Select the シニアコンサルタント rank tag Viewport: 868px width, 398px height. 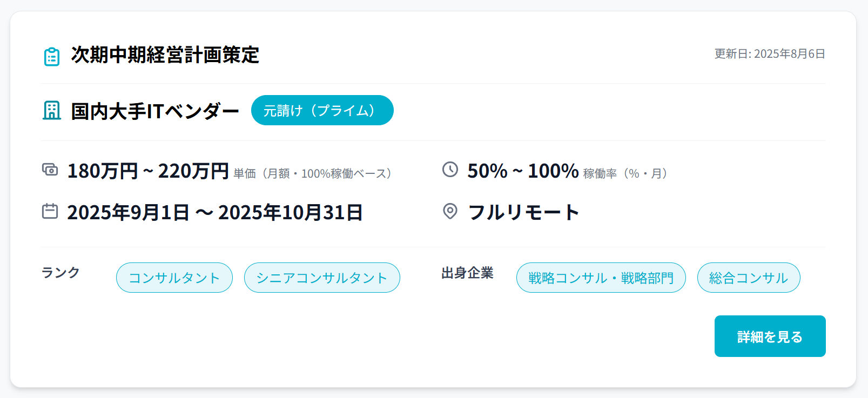pyautogui.click(x=322, y=278)
